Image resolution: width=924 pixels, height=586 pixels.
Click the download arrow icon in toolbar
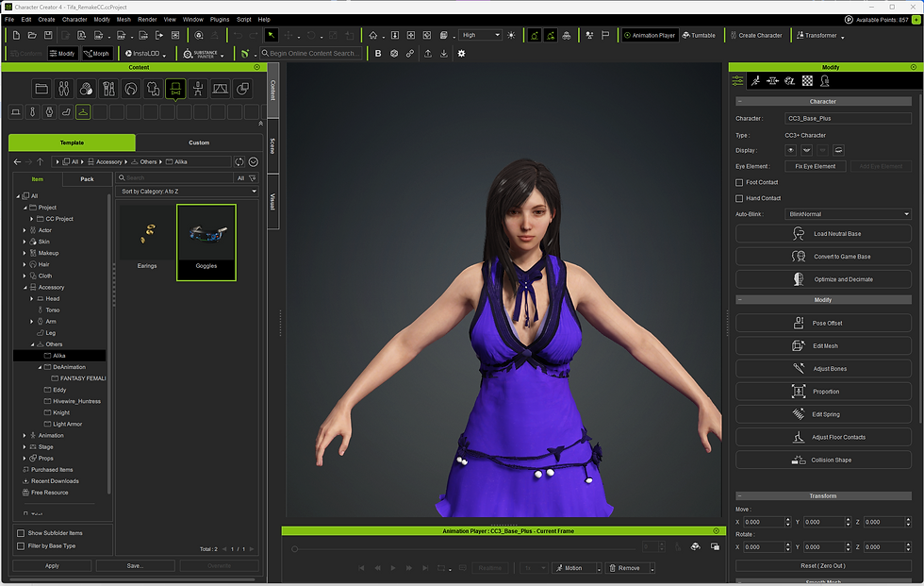tap(444, 54)
